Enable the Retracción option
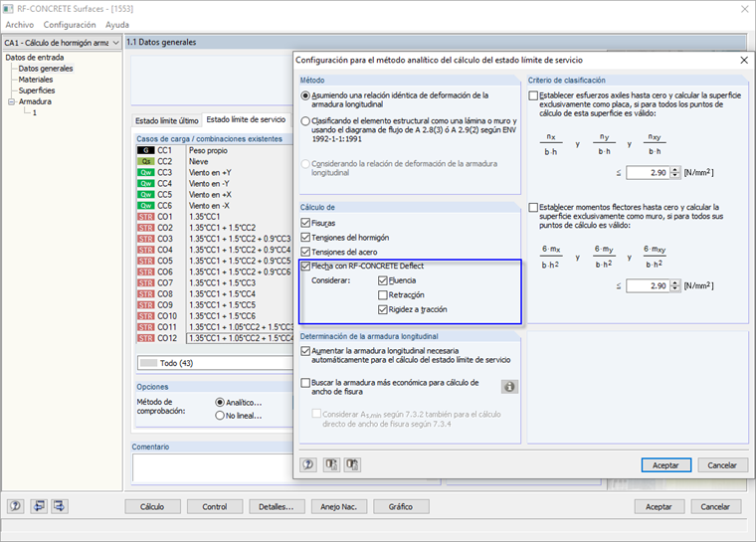The image size is (756, 542). [383, 295]
